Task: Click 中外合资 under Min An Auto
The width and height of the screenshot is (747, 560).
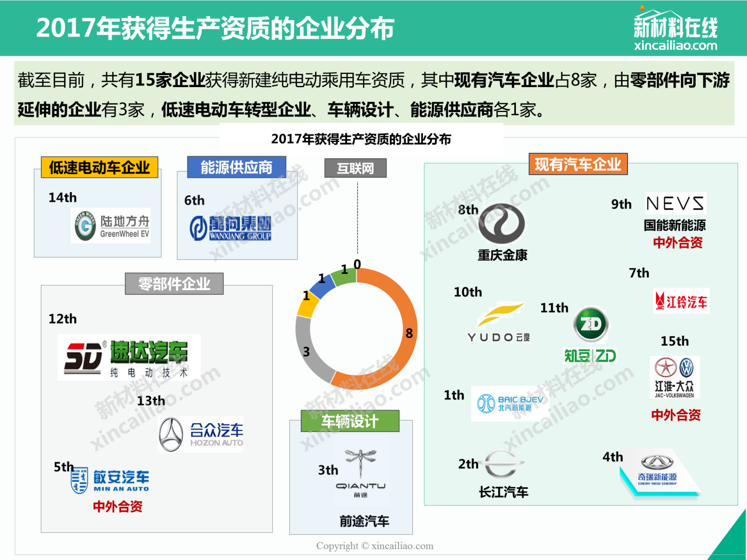Action: point(118,506)
